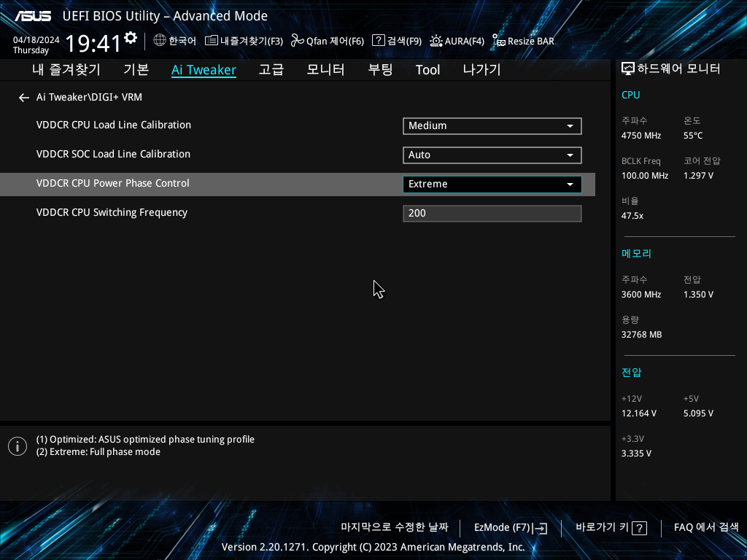
Task: Open the 모니터 tab
Action: [326, 69]
